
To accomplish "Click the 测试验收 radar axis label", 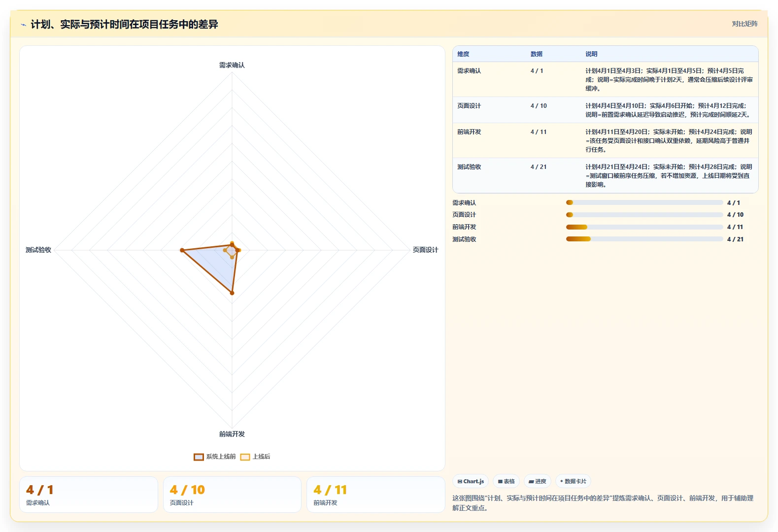I will [x=38, y=250].
